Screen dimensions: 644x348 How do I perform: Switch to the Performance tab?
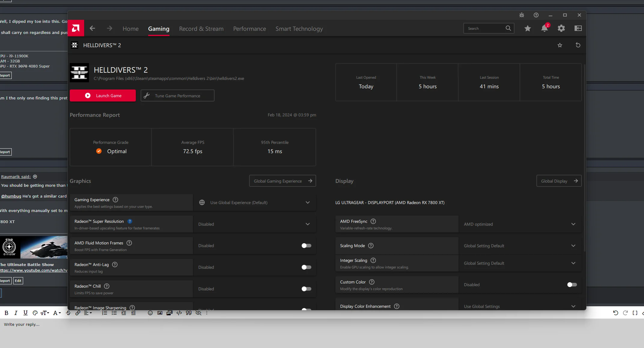coord(249,29)
